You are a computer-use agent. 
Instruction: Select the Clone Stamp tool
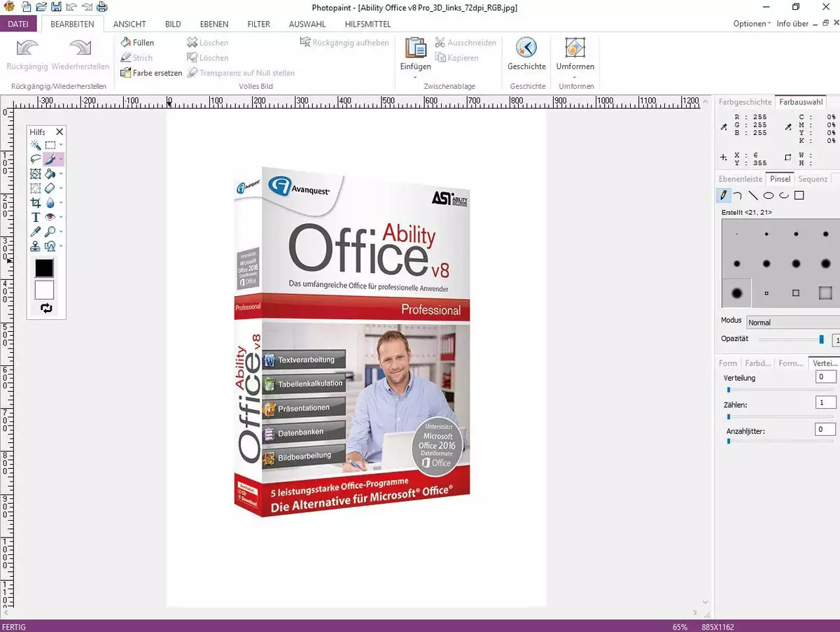tap(36, 246)
